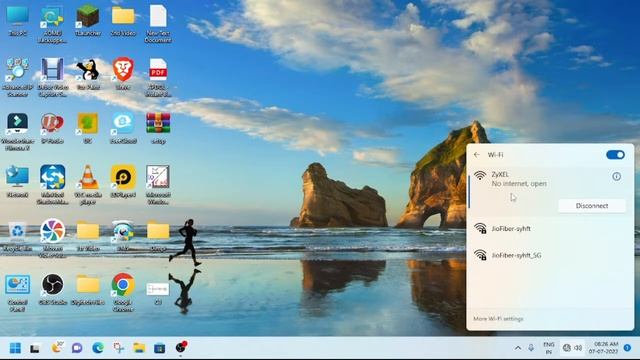
Task: Open the blue cloud chat app shortcut
Action: 123,128
